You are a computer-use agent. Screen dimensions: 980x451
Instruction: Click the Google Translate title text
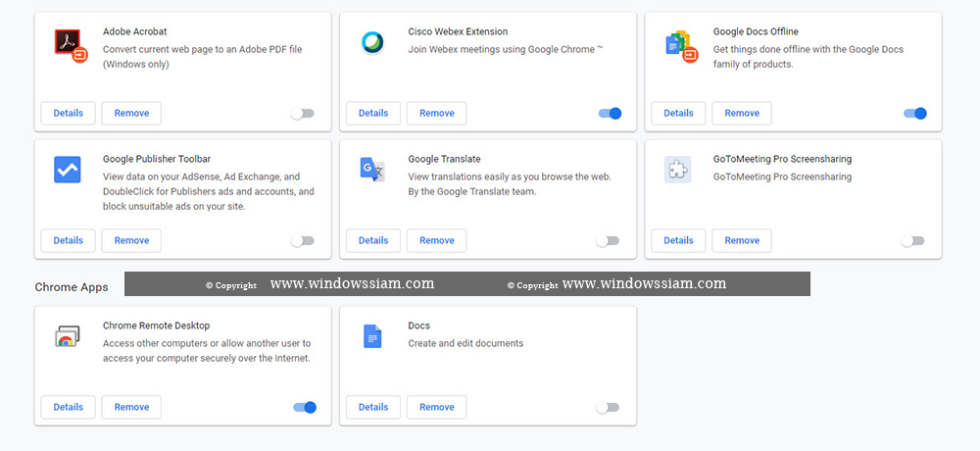444,159
